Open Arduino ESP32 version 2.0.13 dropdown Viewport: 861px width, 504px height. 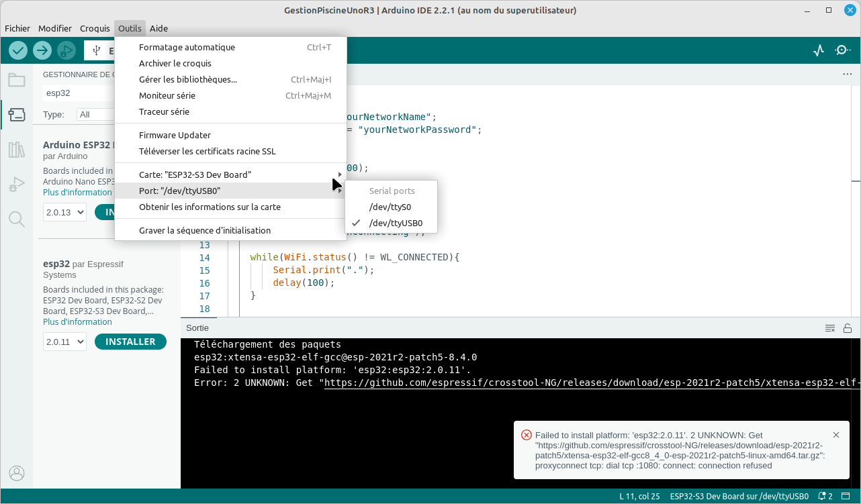click(x=65, y=213)
